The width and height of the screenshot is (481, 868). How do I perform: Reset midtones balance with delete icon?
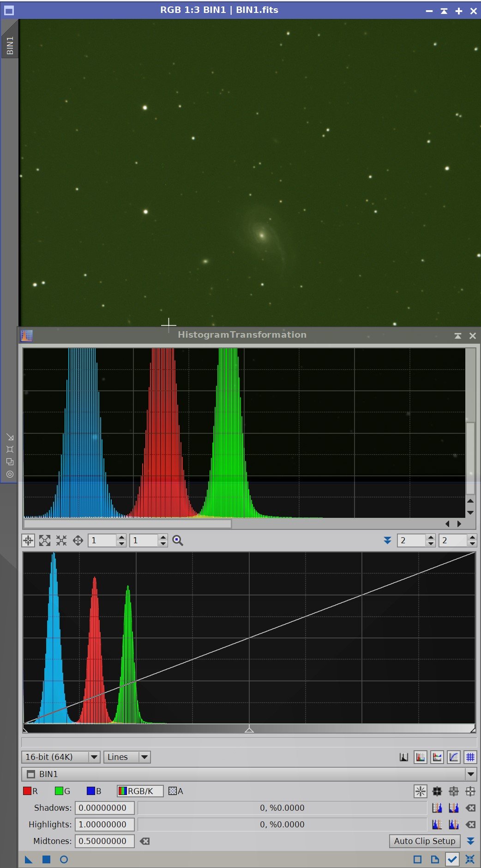coord(144,841)
